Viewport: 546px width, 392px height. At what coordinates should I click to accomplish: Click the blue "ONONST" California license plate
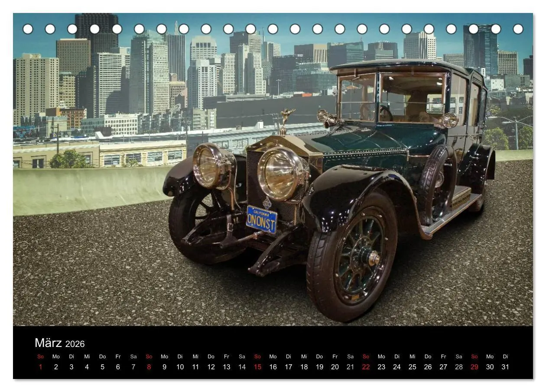tap(262, 220)
